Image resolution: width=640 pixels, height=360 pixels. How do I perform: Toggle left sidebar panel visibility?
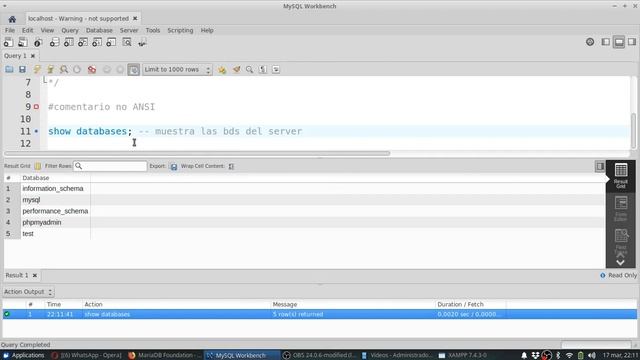tap(606, 42)
